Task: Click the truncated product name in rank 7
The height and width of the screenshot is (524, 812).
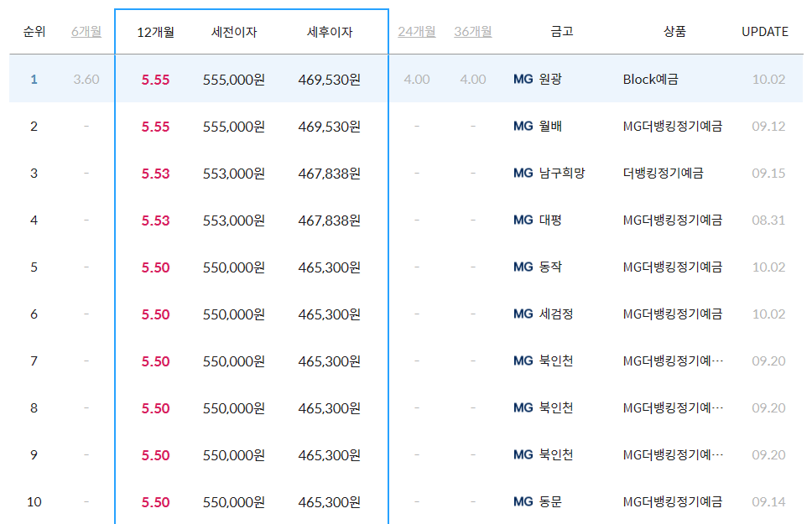Action: pos(673,361)
